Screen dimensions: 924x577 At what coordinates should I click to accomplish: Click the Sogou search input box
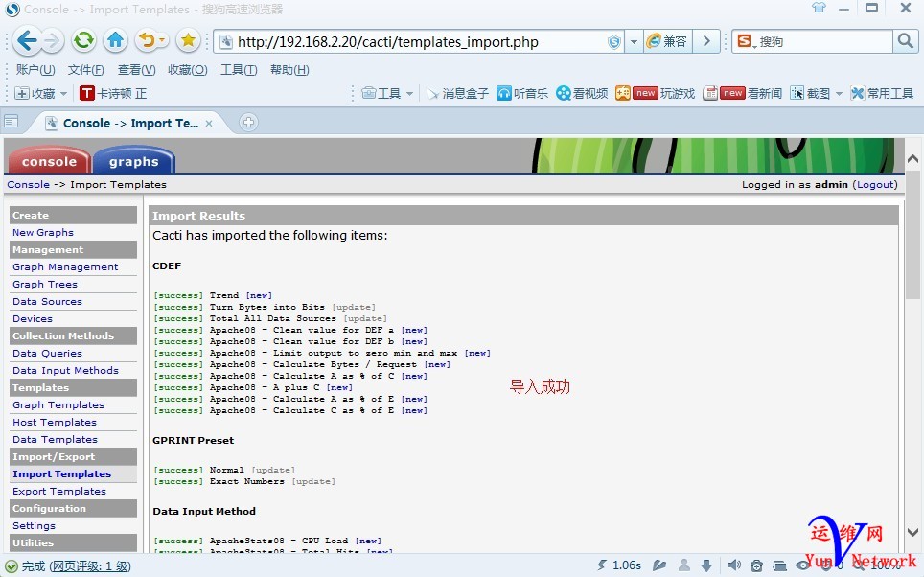[x=825, y=42]
